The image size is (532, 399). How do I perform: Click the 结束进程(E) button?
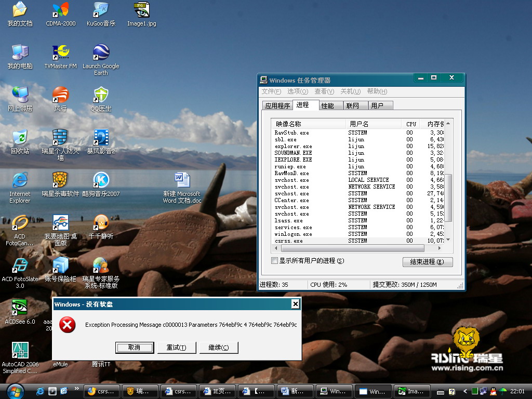428,262
